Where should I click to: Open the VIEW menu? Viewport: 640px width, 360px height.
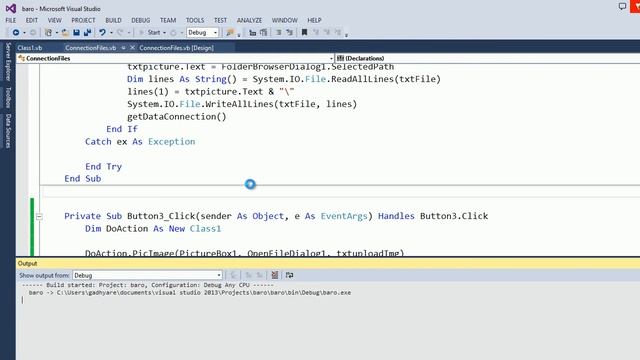(x=54, y=20)
